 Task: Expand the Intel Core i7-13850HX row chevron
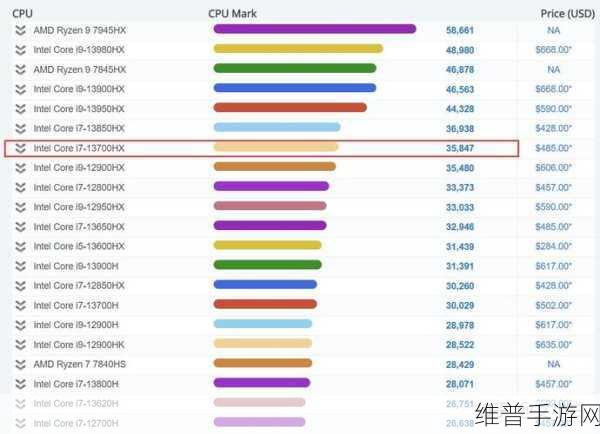[21, 129]
